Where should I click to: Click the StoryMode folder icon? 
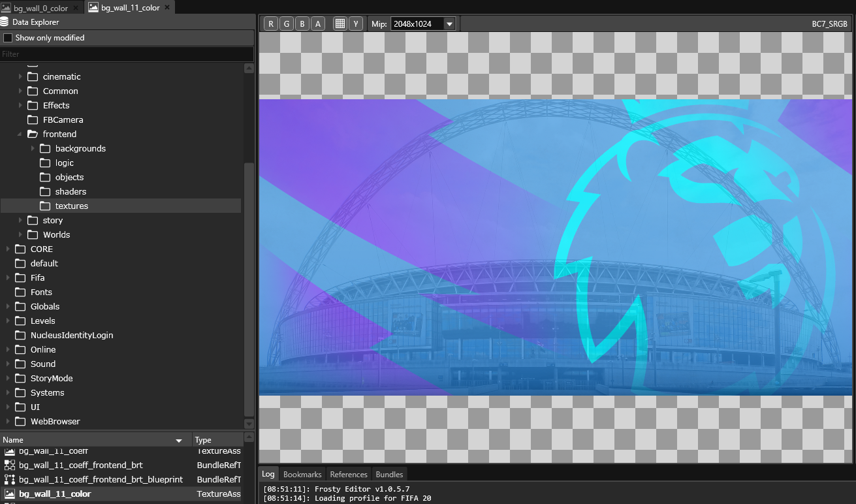tap(20, 378)
